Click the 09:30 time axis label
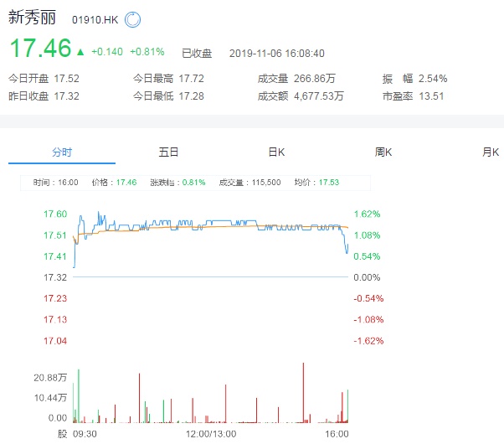The height and width of the screenshot is (444, 504). [85, 434]
